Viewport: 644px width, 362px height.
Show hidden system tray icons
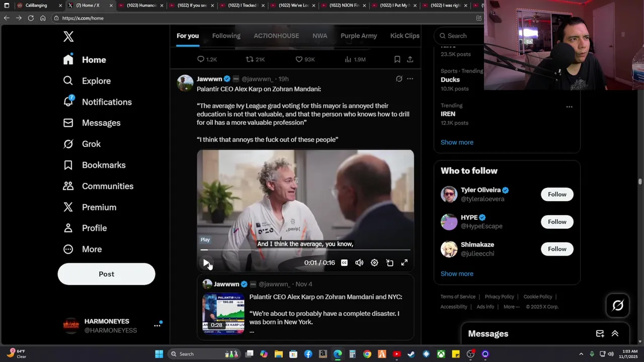click(581, 354)
